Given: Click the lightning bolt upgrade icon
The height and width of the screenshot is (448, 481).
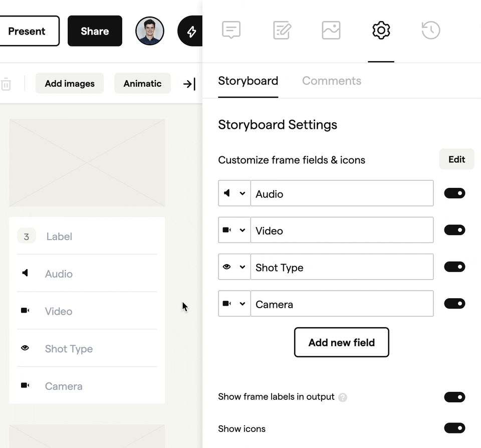Looking at the screenshot, I should (190, 31).
